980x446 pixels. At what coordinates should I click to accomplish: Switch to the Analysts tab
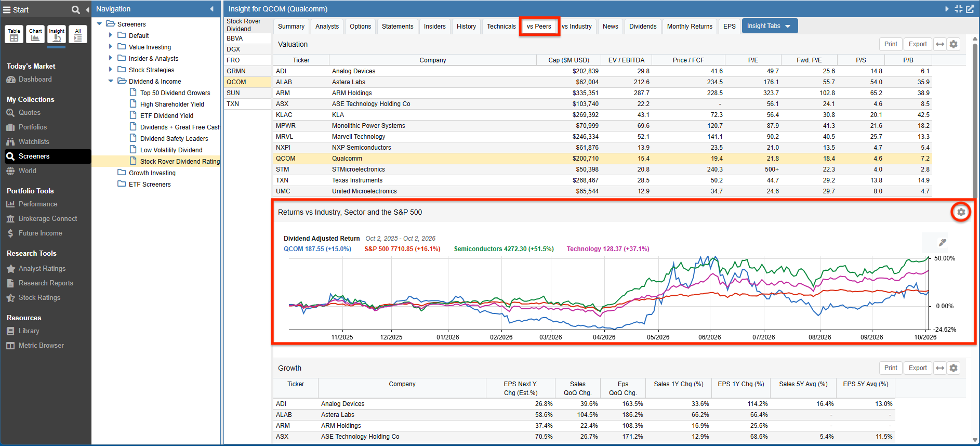point(327,27)
